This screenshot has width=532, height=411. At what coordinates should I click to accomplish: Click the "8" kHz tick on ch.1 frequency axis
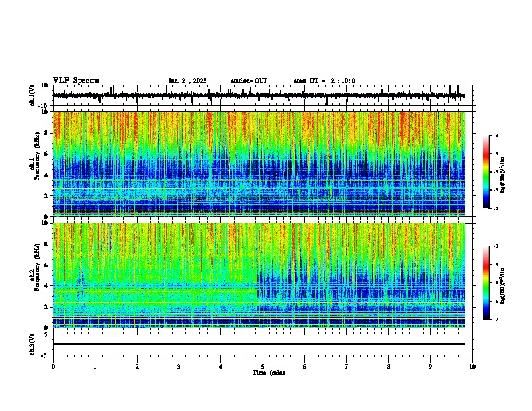pyautogui.click(x=46, y=133)
